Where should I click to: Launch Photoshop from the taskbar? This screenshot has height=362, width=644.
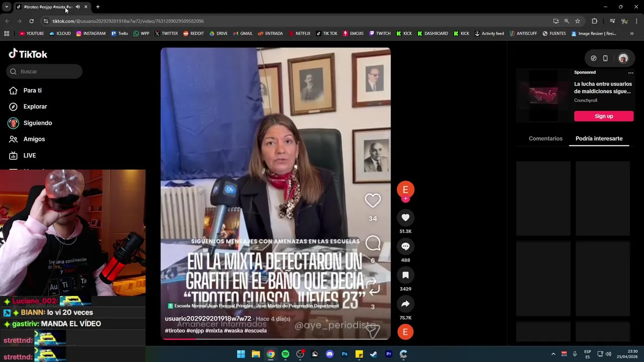(344, 354)
